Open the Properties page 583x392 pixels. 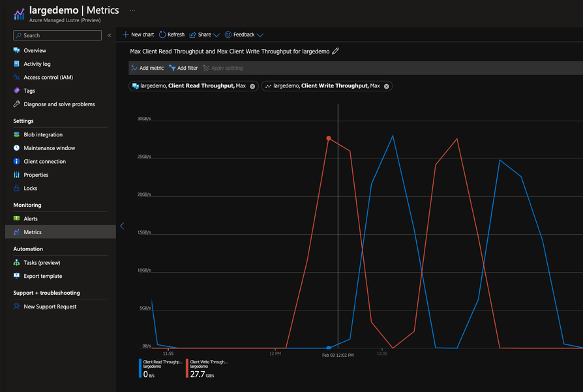tap(36, 175)
